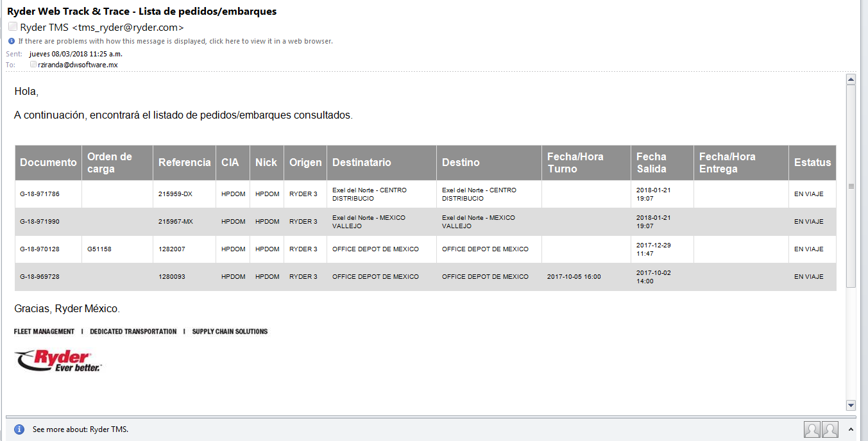This screenshot has width=868, height=441.
Task: Click the Ryder Ever better logo
Action: pyautogui.click(x=58, y=361)
